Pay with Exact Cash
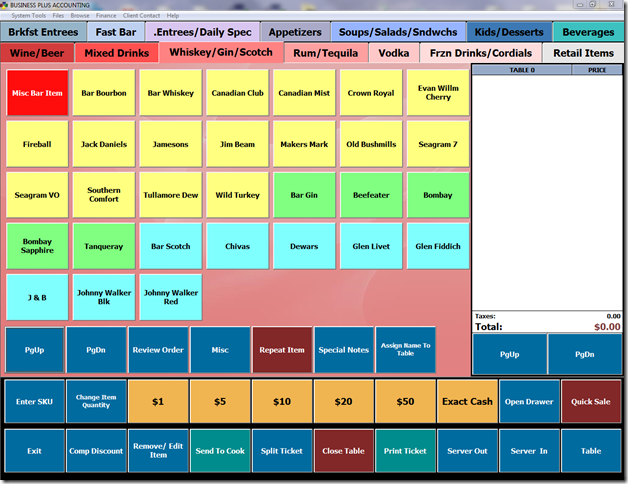The image size is (628, 484). pos(467,401)
